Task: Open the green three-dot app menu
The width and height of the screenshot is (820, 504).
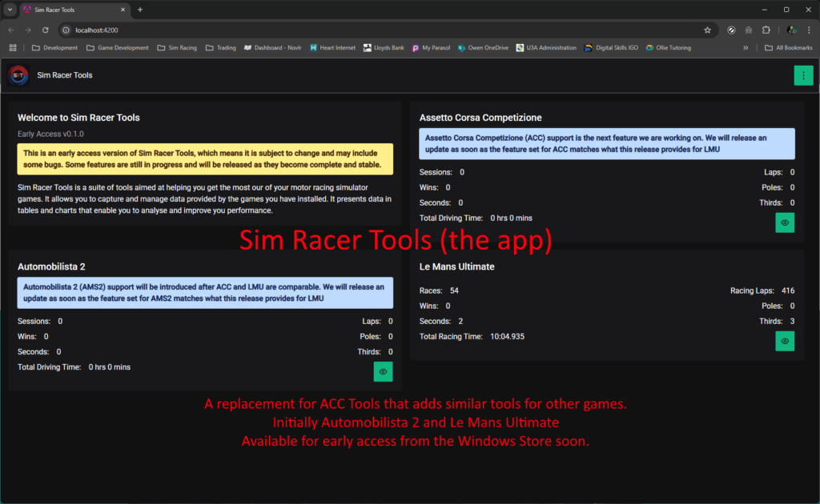Action: [x=803, y=75]
